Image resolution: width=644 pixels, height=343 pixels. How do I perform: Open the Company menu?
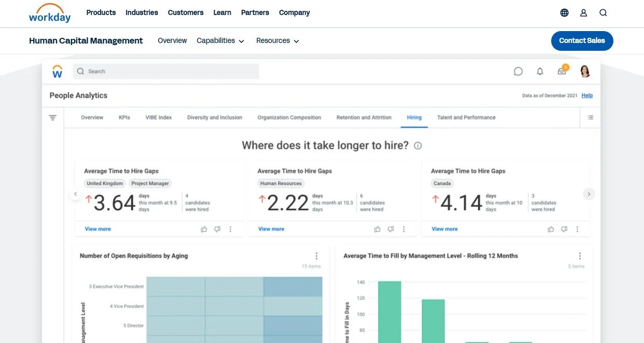295,12
